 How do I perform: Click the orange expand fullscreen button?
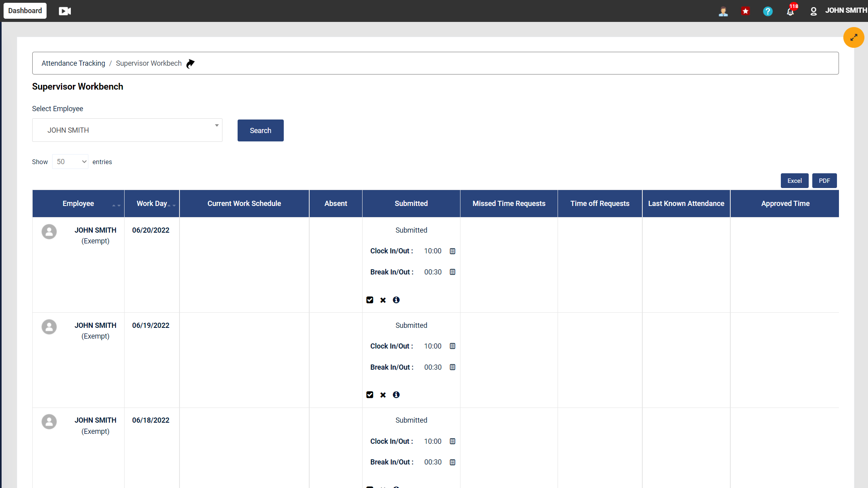pyautogui.click(x=854, y=37)
